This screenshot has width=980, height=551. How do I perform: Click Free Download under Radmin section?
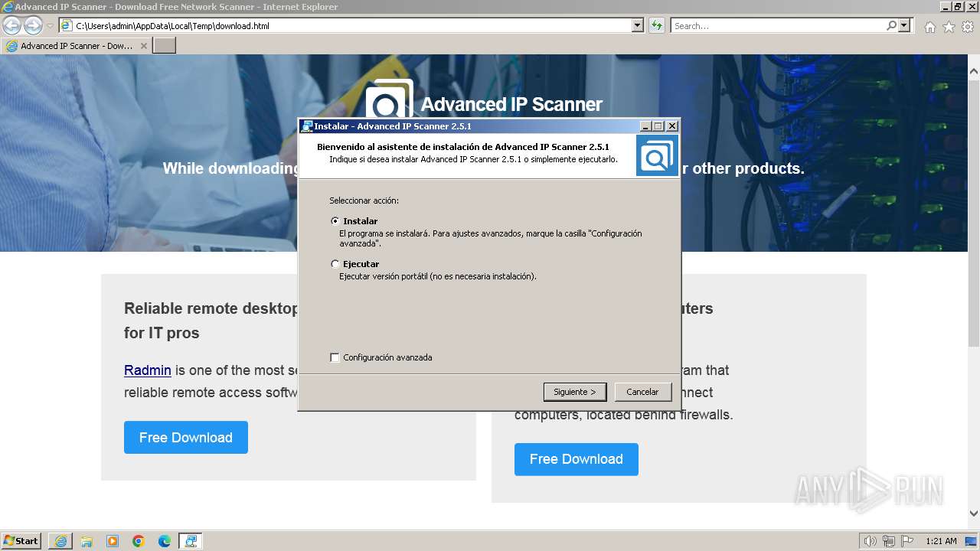(x=186, y=437)
